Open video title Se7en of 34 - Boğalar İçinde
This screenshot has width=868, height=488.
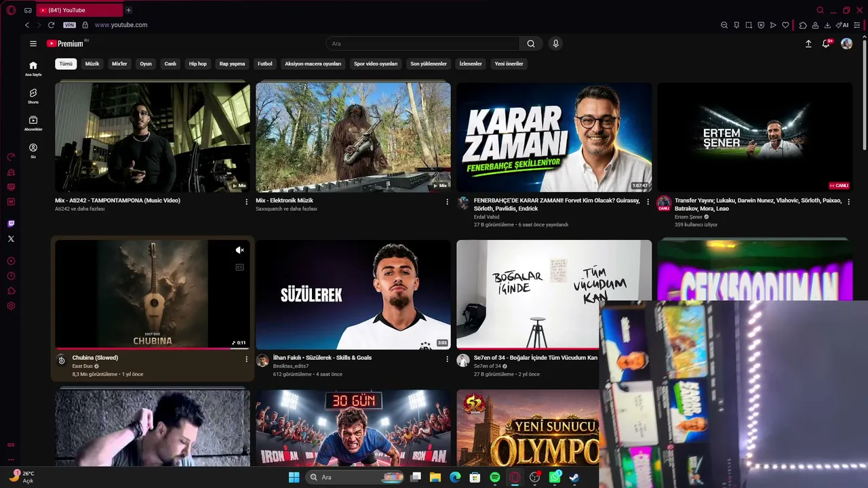[536, 358]
